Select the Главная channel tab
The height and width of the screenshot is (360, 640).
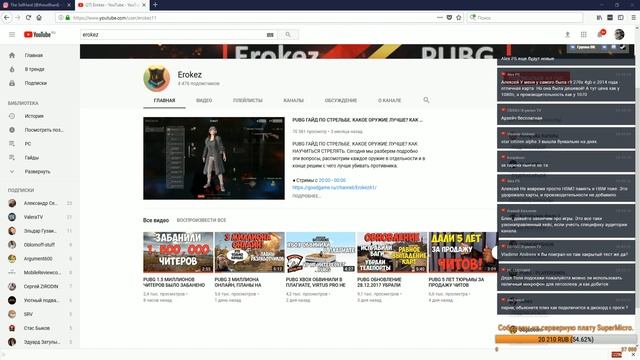[x=164, y=100]
